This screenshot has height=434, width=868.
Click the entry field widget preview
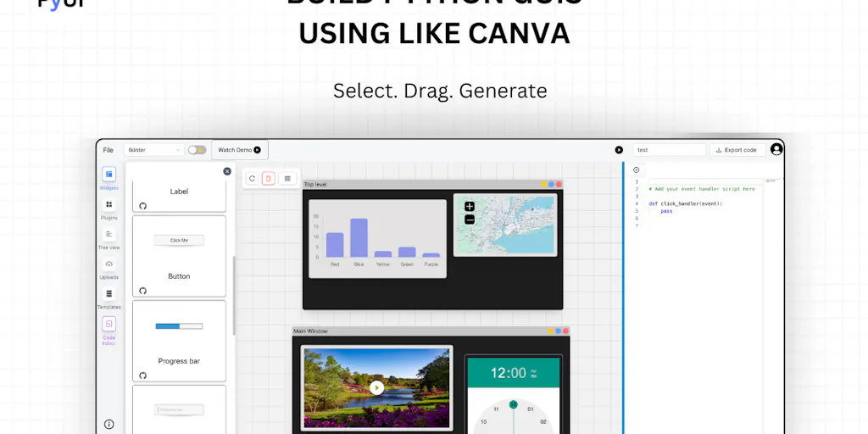click(179, 410)
